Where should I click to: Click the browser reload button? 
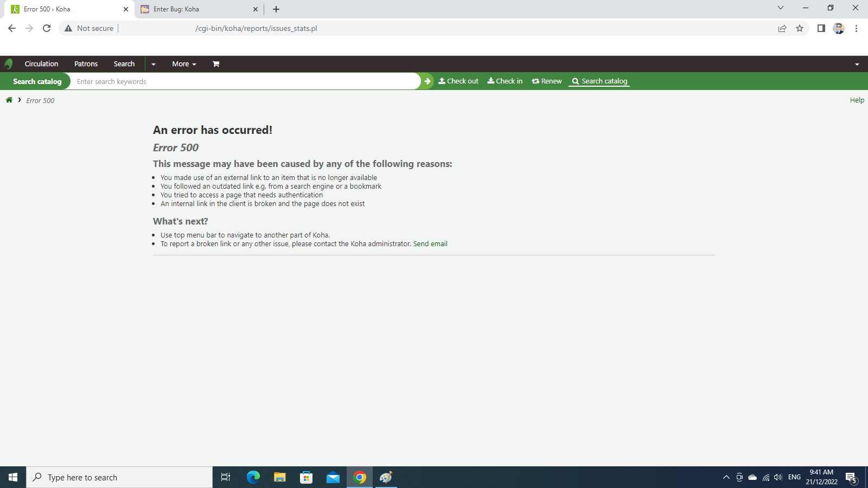coord(47,28)
